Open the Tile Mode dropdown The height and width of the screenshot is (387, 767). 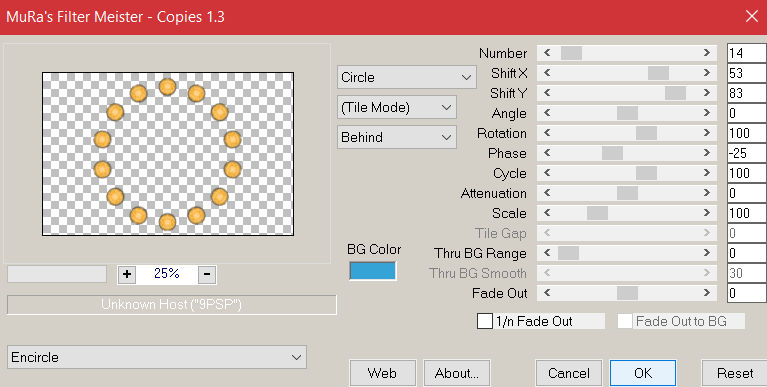click(x=397, y=108)
